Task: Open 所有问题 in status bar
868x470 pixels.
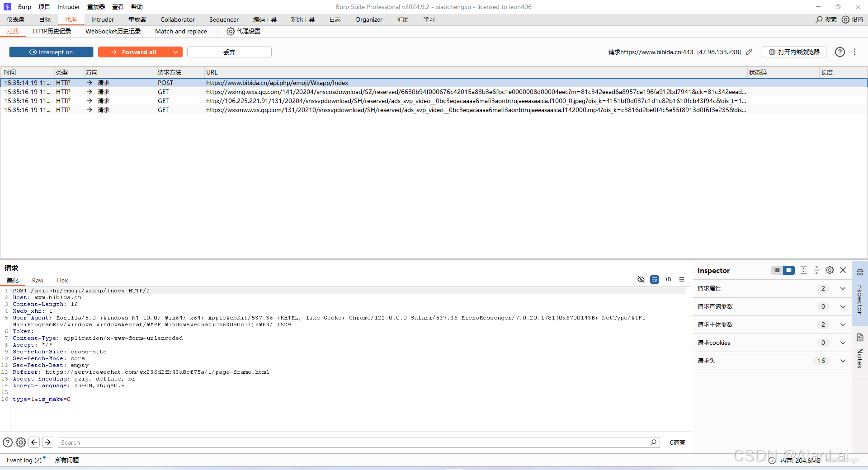Action: [67, 460]
